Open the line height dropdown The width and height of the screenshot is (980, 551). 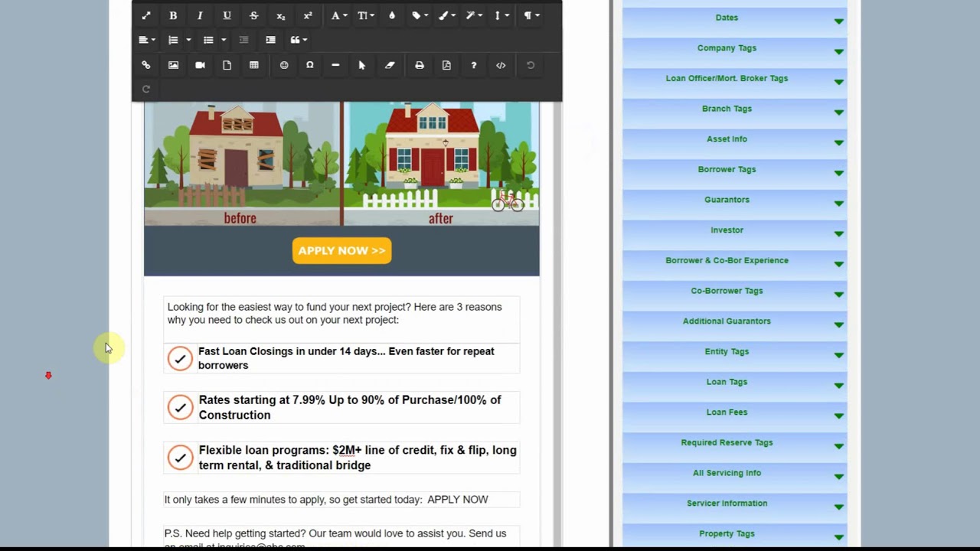point(501,15)
